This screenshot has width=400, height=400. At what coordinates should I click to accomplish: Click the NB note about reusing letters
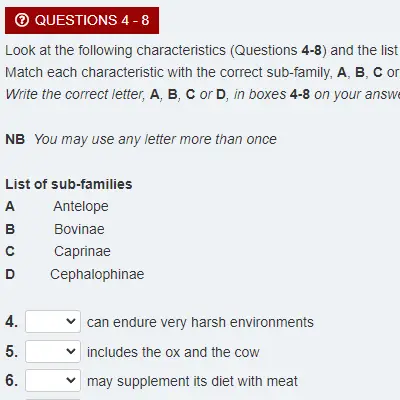(141, 139)
